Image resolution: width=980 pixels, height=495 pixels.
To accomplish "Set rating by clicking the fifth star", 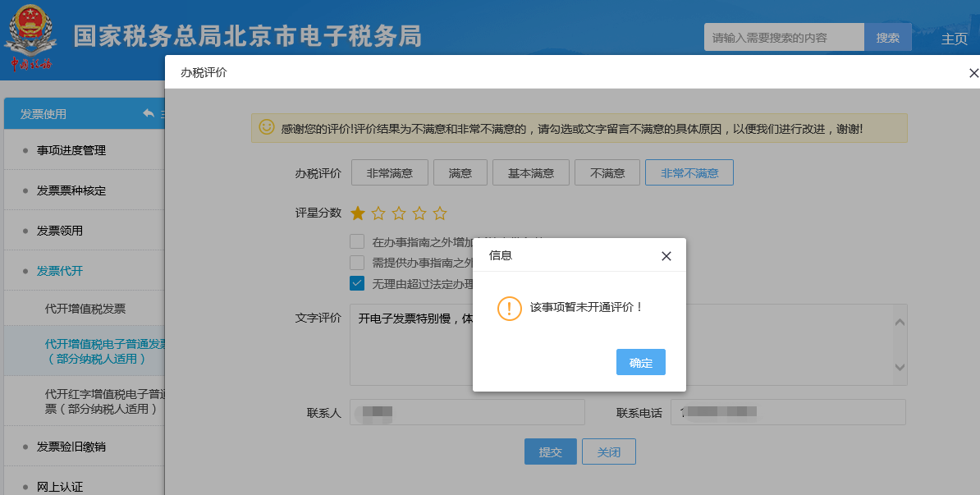I will pos(440,213).
